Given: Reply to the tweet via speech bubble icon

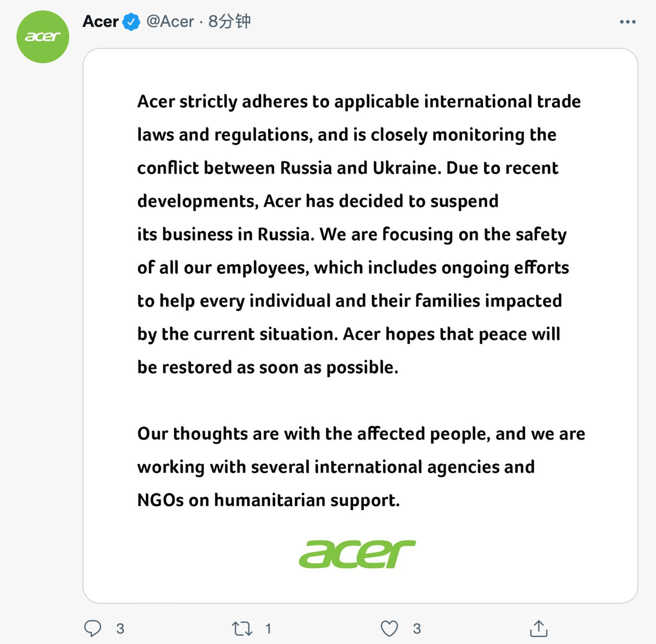Looking at the screenshot, I should point(92,628).
